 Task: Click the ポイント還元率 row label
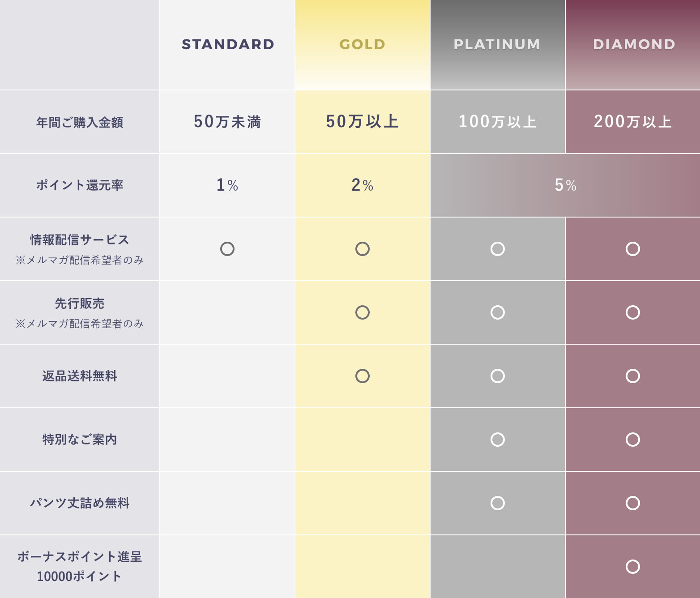(x=80, y=185)
